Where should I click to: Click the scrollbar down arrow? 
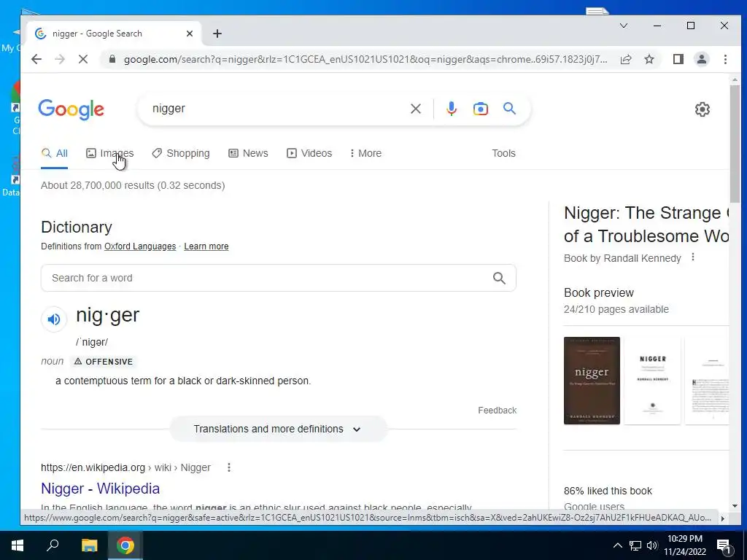(x=735, y=506)
